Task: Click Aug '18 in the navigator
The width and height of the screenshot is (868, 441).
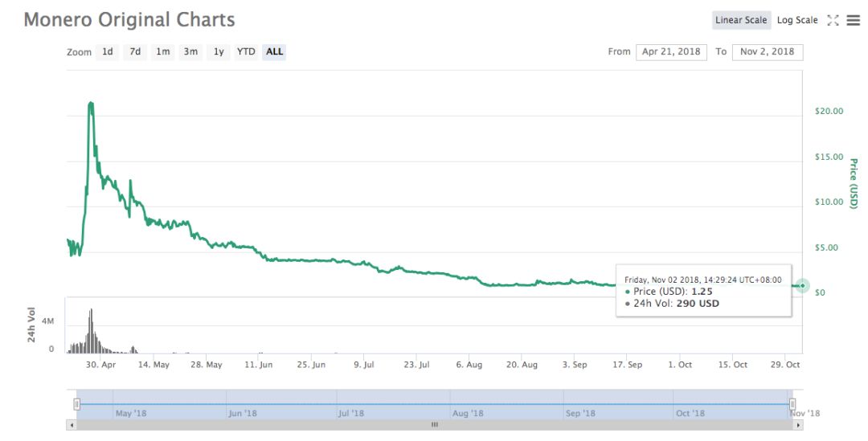Action: 468,414
